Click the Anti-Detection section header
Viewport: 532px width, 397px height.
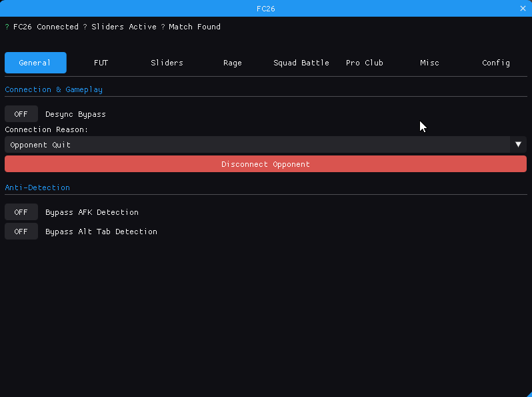[x=37, y=187]
